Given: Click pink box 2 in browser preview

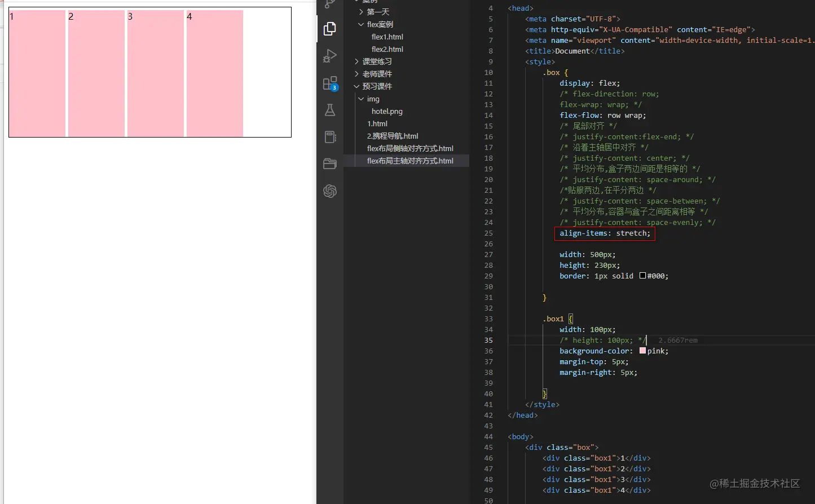Looking at the screenshot, I should pos(96,73).
